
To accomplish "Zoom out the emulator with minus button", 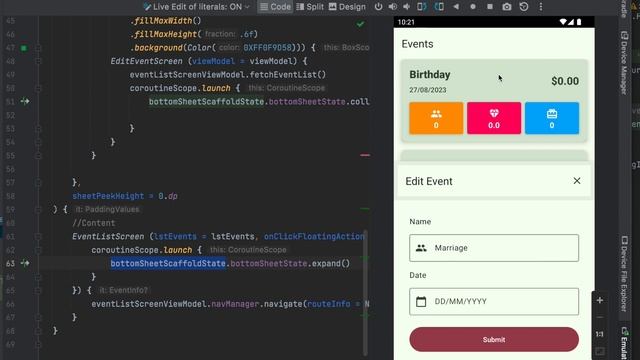I will (600, 317).
